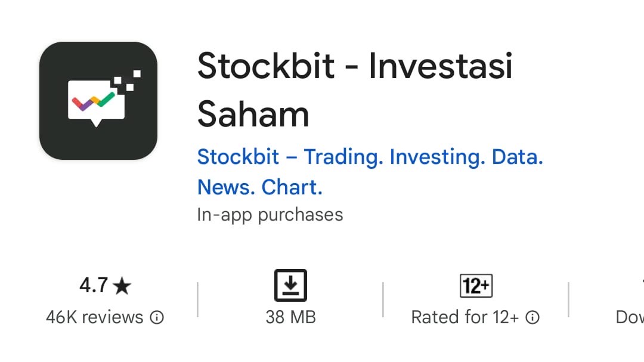Click the "News. Chart." developer link line
The height and width of the screenshot is (362, 644).
259,187
